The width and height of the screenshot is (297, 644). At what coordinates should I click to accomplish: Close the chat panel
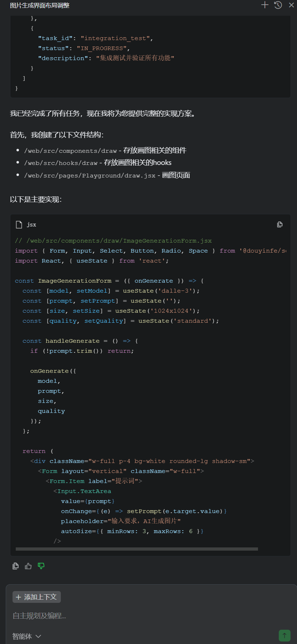point(291,5)
